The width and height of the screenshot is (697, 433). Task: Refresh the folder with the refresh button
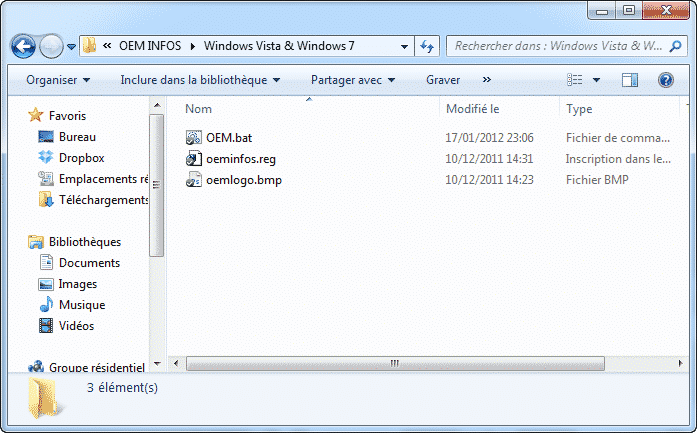[427, 46]
